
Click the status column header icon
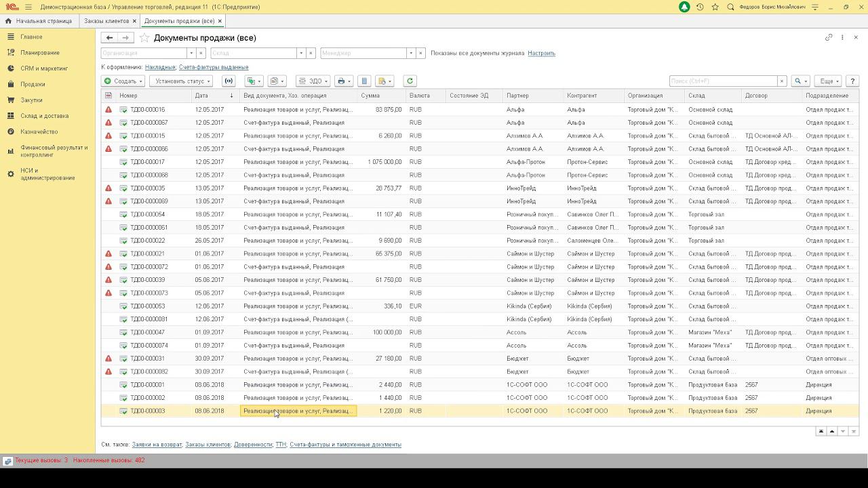108,96
